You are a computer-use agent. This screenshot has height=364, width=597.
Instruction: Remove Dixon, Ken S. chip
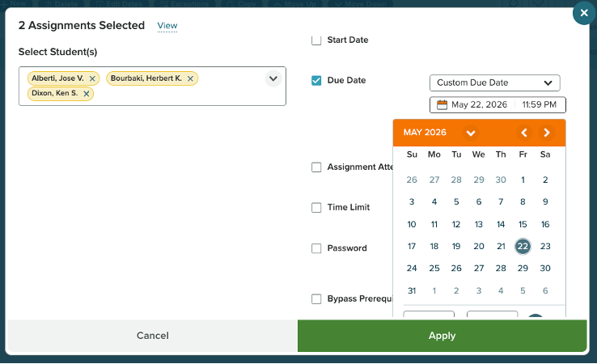tap(86, 94)
